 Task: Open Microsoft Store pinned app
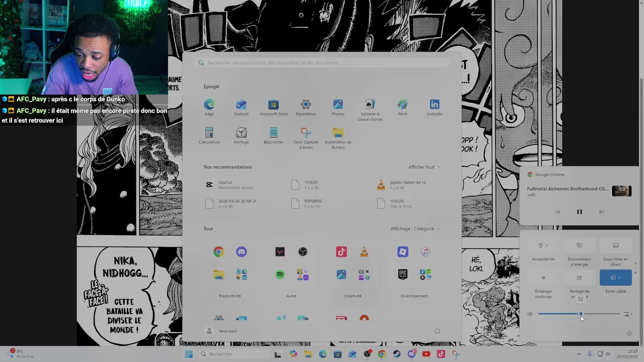(274, 107)
